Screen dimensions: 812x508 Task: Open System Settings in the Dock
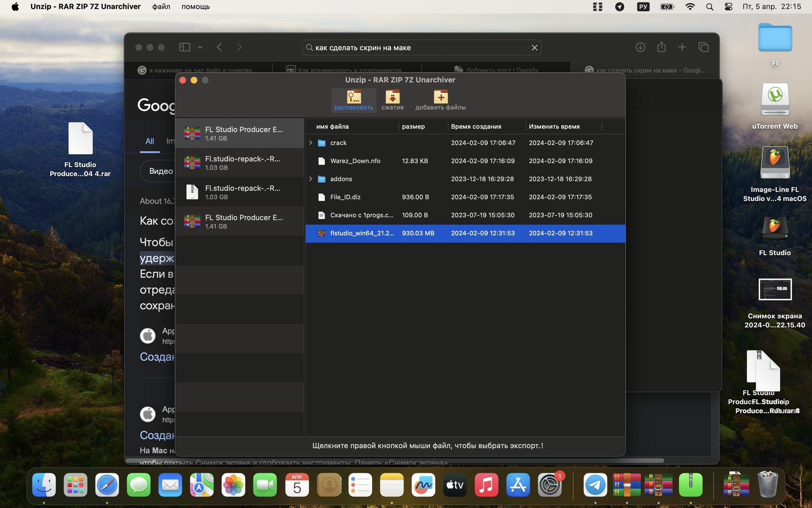[x=550, y=485]
